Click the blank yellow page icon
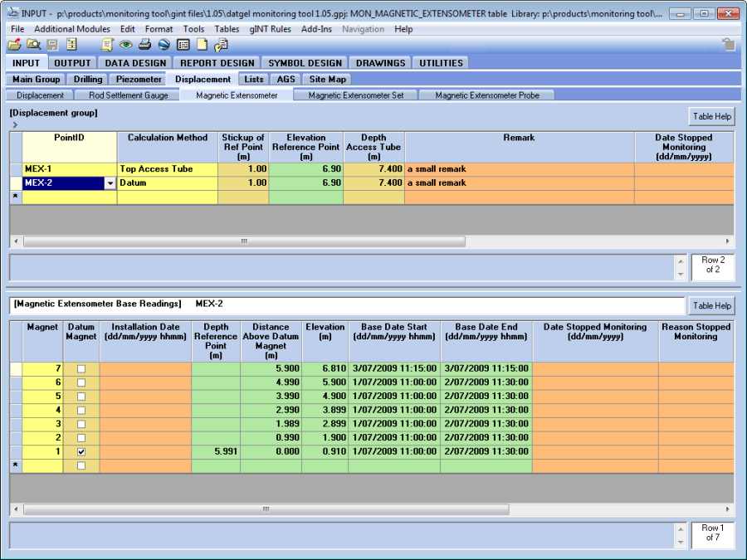 201,45
